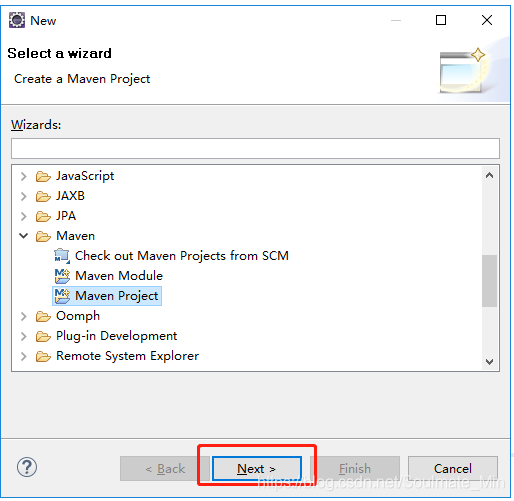Click the Check out Maven Projects from SCM icon
Viewport: 514px width, 501px height.
(x=62, y=256)
